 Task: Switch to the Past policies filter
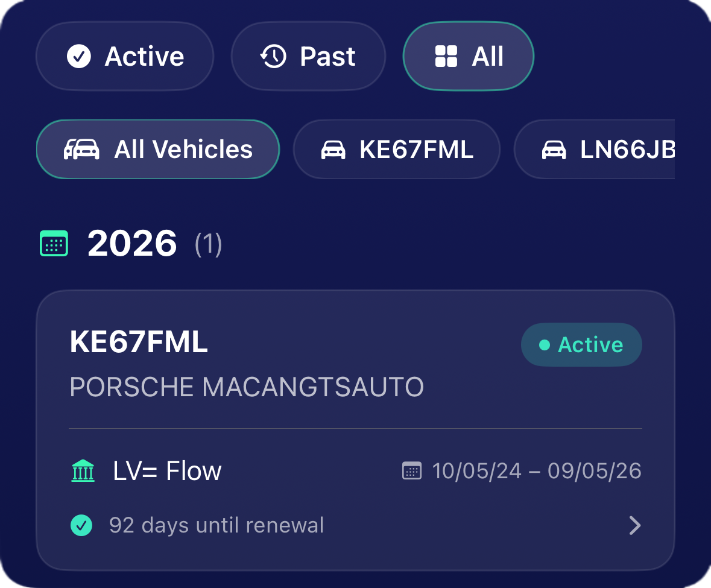point(308,57)
